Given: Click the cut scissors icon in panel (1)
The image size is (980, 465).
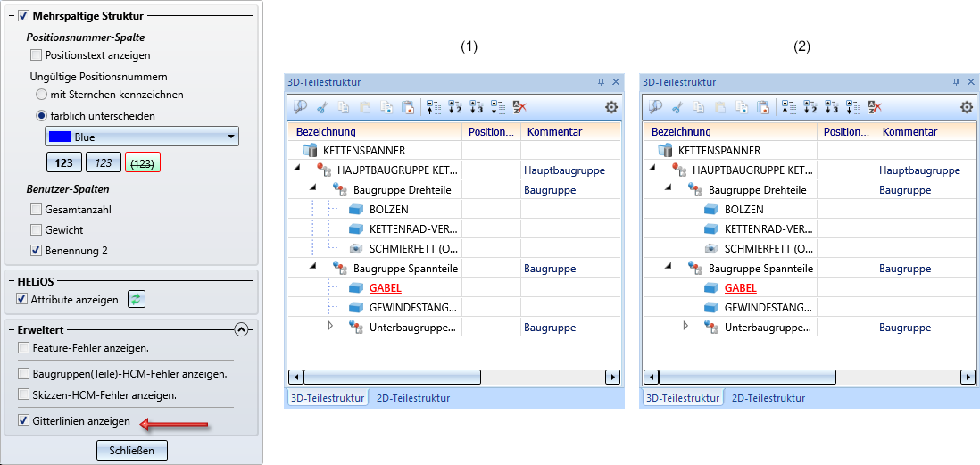Looking at the screenshot, I should point(322,107).
